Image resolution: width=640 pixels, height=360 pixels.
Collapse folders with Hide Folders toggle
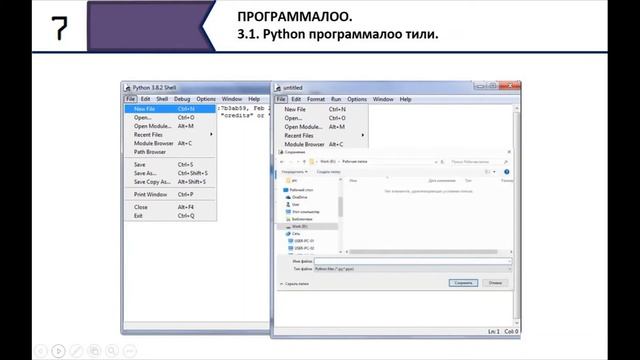pos(294,284)
